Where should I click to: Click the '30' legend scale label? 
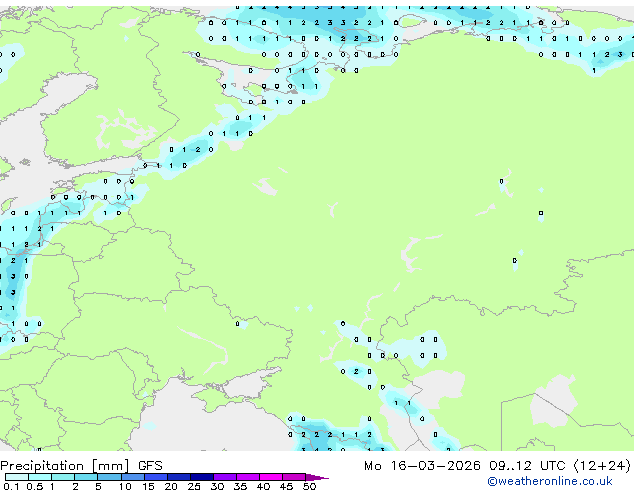pos(217,486)
